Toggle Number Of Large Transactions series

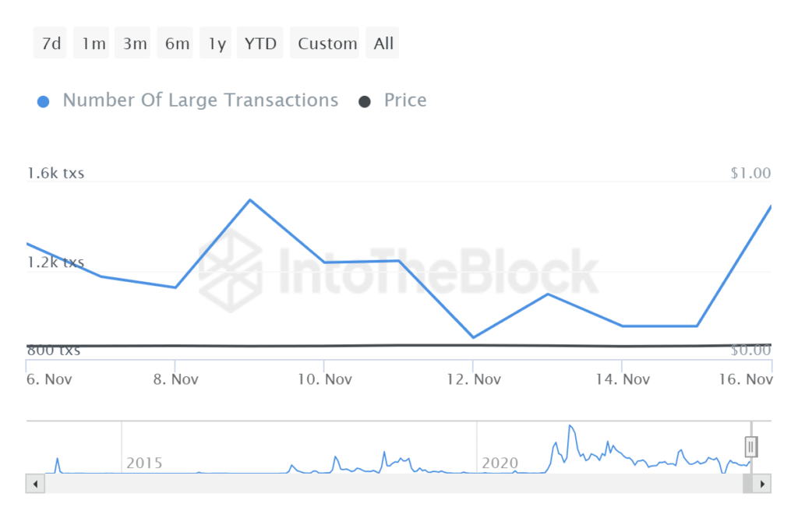click(x=200, y=100)
